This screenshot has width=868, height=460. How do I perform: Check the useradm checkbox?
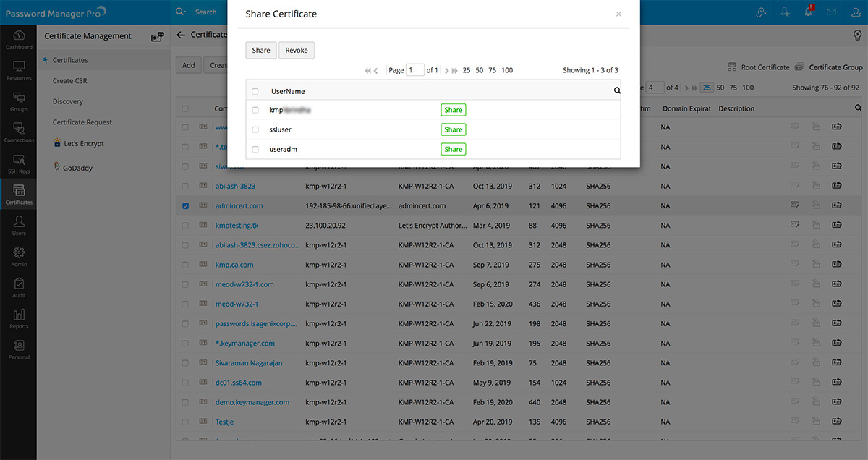click(x=255, y=149)
